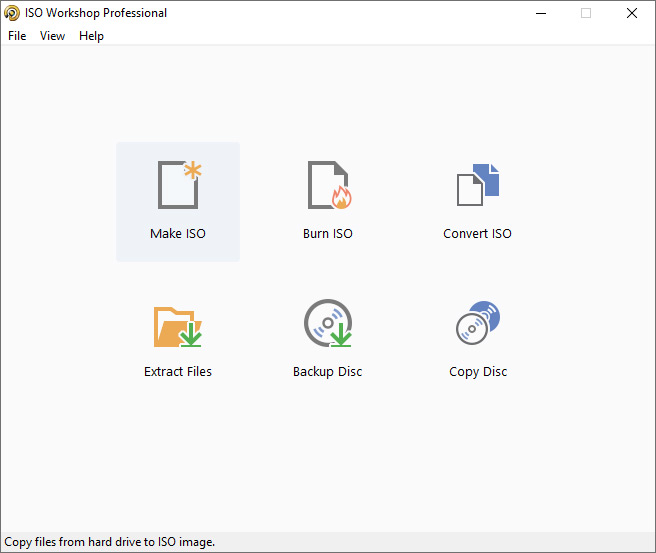Open the Make ISO tool
The width and height of the screenshot is (656, 553).
click(178, 202)
